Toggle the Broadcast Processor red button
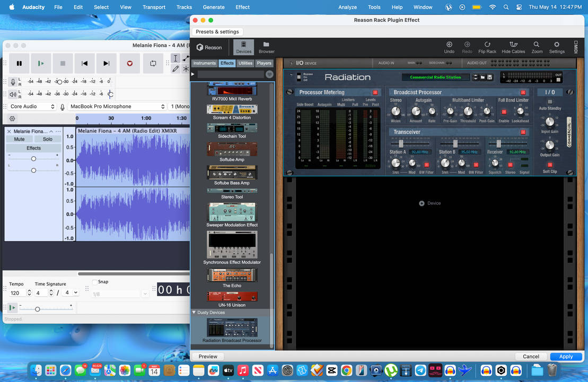Screen dimensions: 588x382 (523, 93)
